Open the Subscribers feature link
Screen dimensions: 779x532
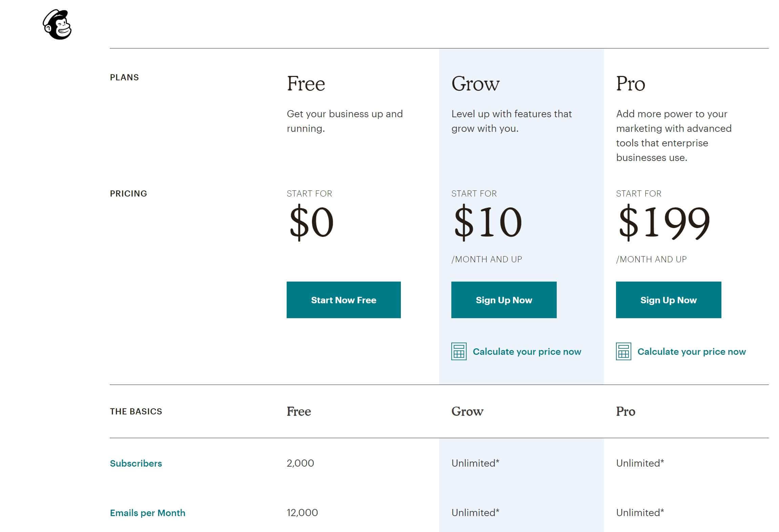136,463
